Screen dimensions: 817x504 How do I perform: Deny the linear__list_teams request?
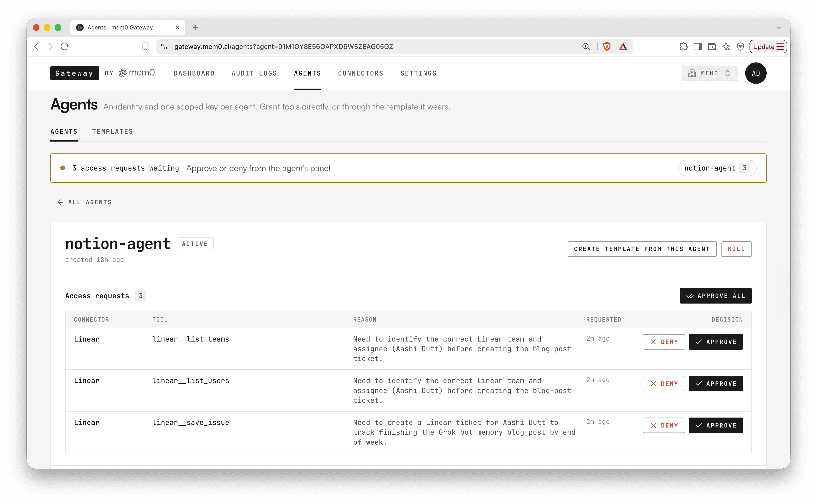(x=663, y=342)
